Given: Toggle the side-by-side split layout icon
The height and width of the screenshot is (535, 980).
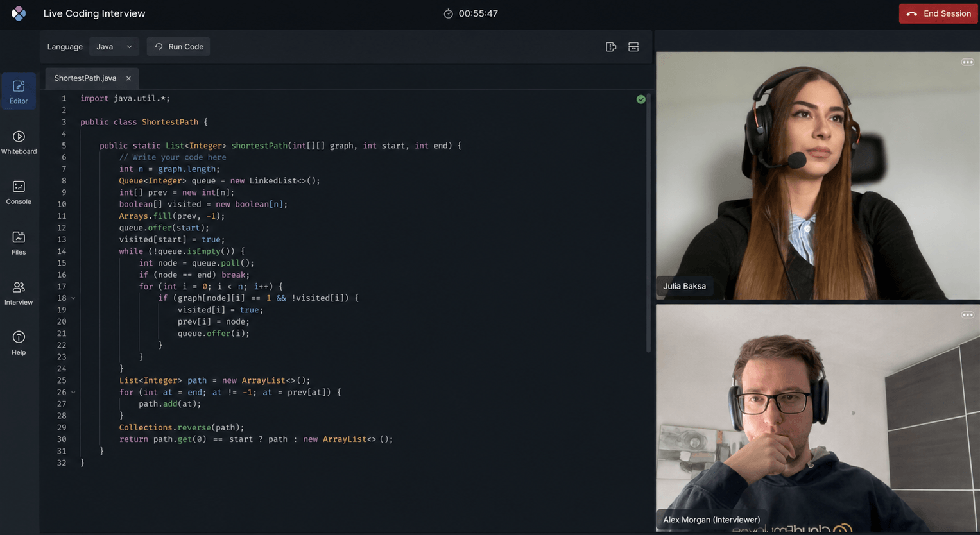Looking at the screenshot, I should point(611,47).
